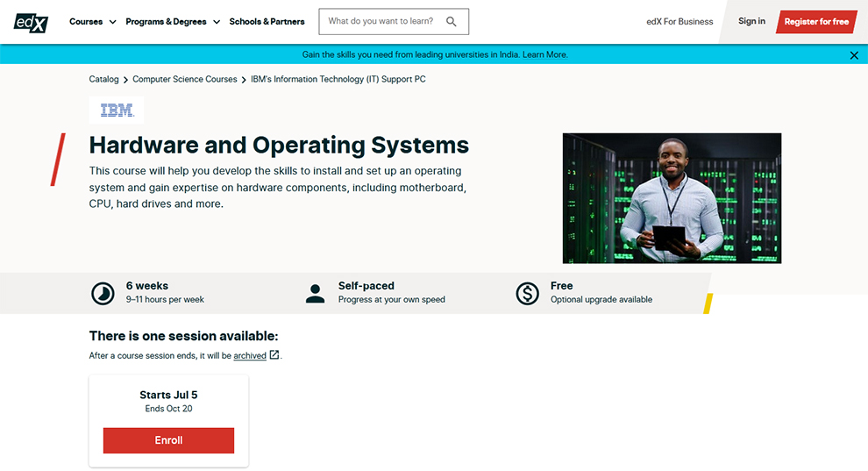Click 'Optional upgrade available' text
868x471 pixels.
tap(601, 299)
